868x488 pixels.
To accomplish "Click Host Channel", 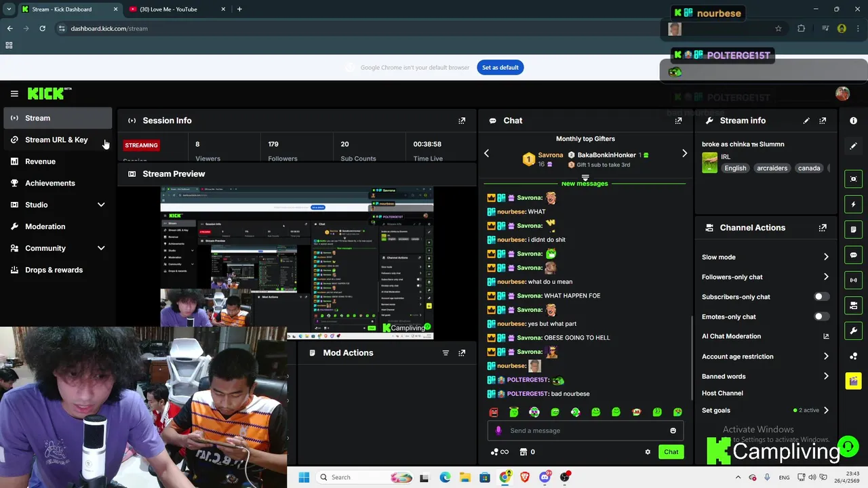I will pos(722,393).
